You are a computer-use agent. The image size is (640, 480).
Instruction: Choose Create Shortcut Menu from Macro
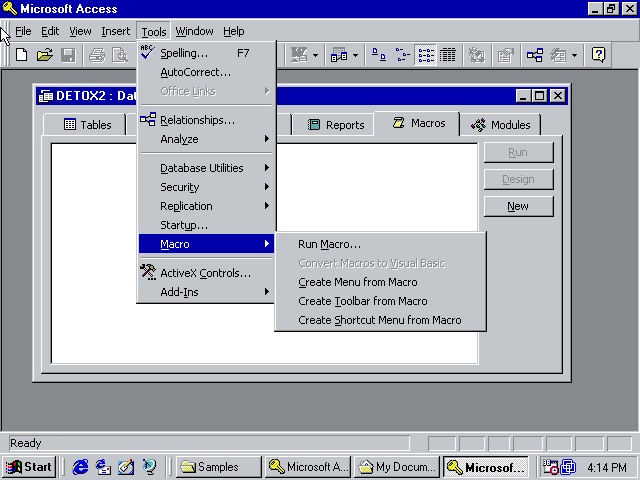point(380,320)
